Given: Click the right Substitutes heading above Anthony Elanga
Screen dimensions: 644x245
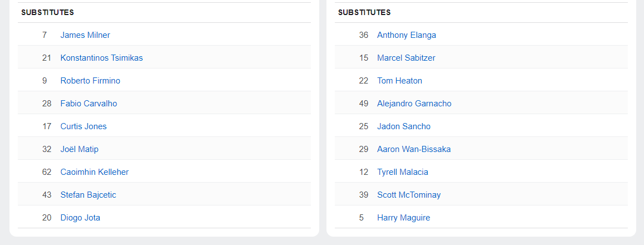Looking at the screenshot, I should (x=364, y=12).
